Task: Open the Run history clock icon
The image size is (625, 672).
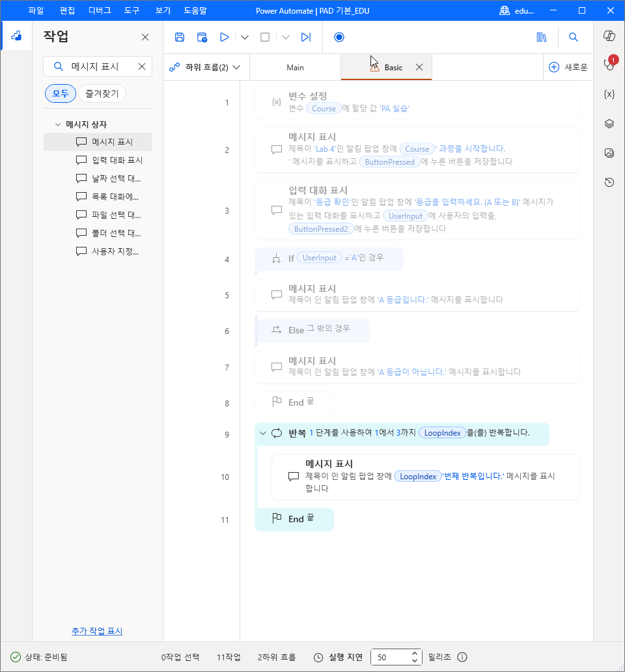Action: pos(609,182)
